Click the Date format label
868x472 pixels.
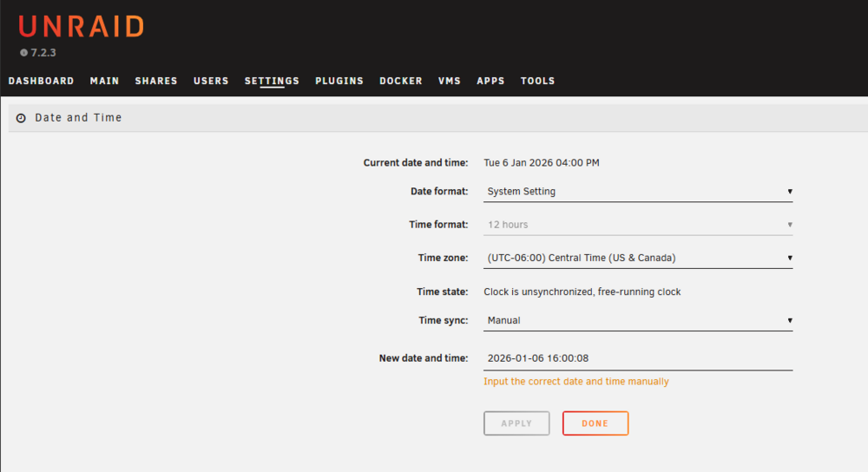tap(439, 192)
